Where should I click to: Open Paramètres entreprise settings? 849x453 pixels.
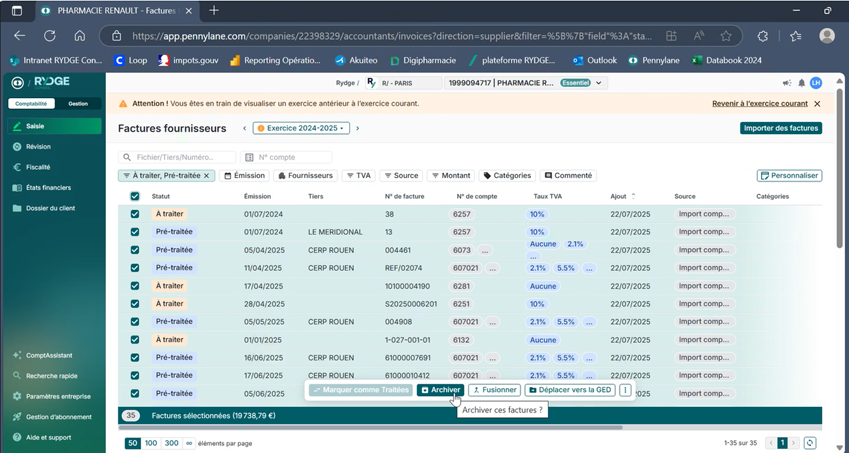[57, 396]
